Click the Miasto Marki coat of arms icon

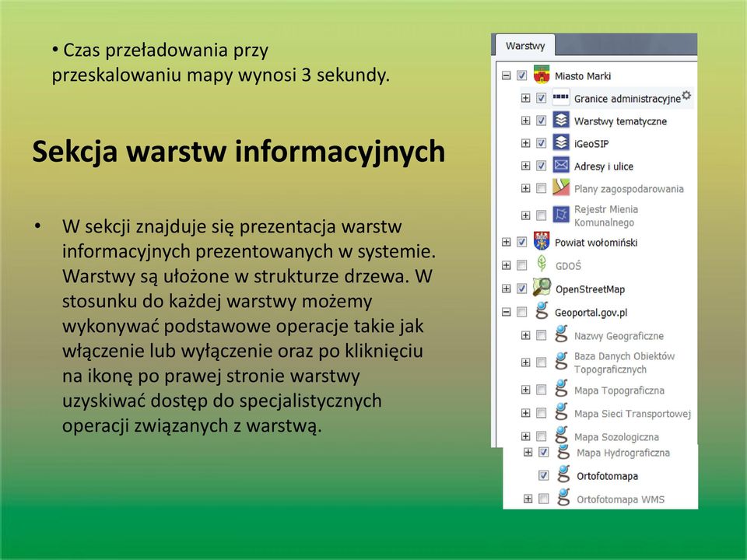tap(542, 75)
